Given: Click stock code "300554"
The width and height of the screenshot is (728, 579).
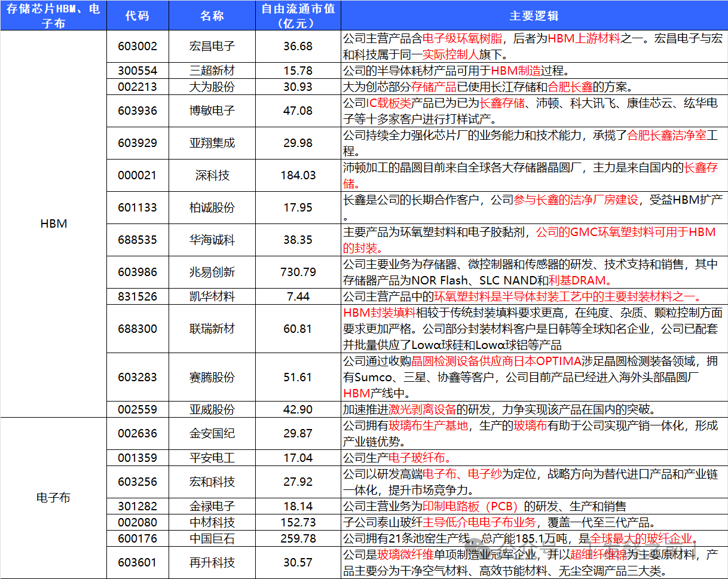Looking at the screenshot, I should coord(137,71).
